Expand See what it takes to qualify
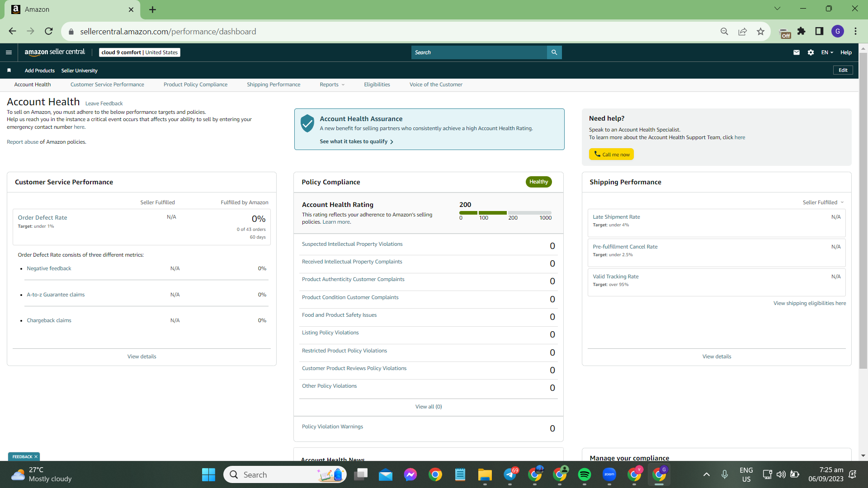Screen dimensions: 868x488 356,141
